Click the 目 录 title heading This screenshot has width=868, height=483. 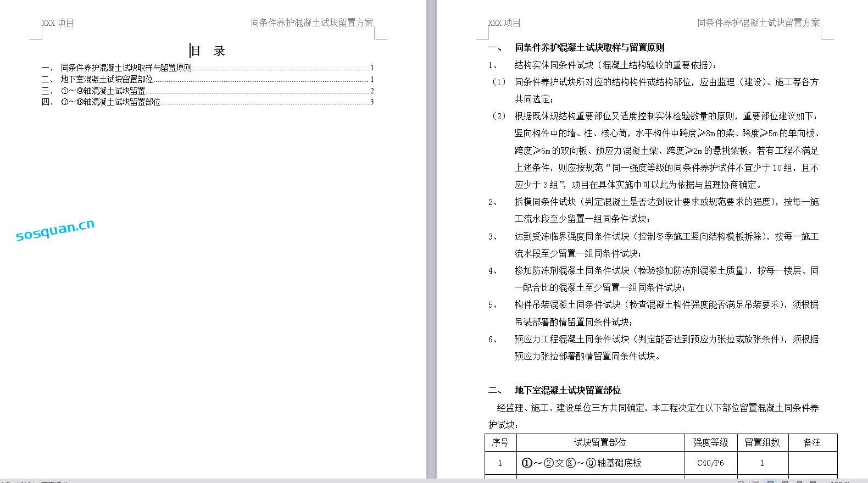pos(208,51)
